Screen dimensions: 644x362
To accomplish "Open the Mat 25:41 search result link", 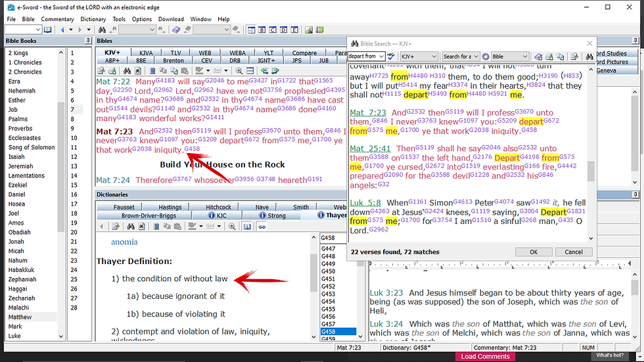I will (x=370, y=148).
